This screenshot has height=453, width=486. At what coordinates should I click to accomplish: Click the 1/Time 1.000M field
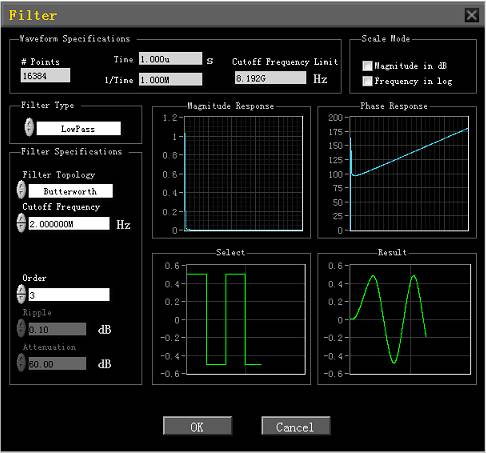(170, 79)
